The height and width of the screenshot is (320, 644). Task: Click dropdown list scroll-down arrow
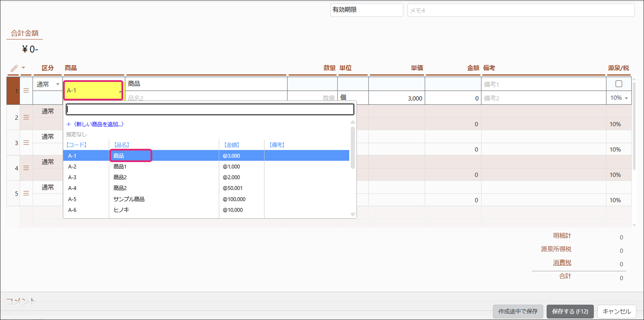[x=353, y=214]
